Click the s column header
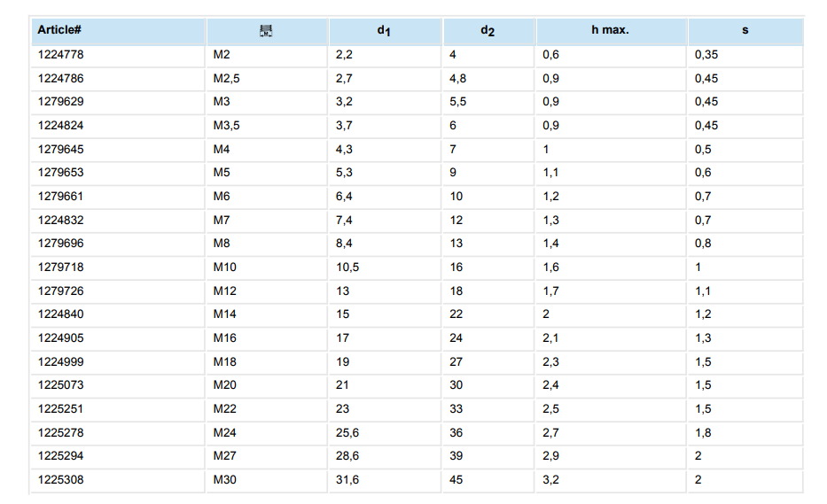 (745, 30)
